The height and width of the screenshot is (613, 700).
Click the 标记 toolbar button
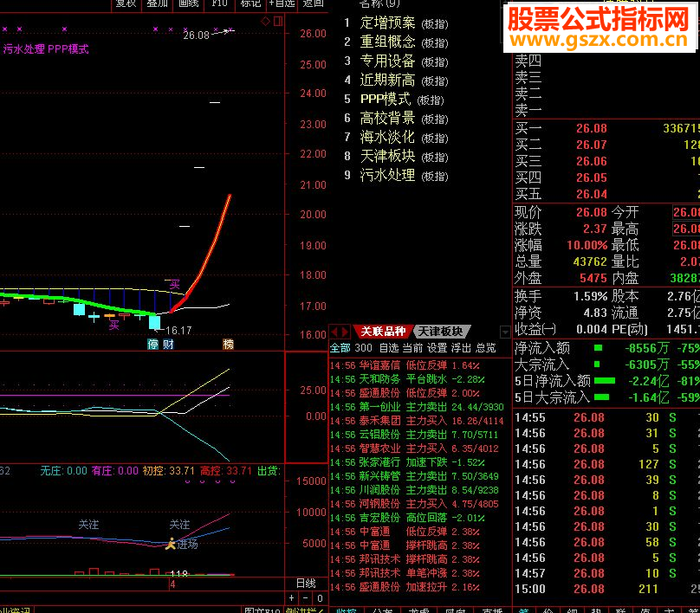point(250,3)
